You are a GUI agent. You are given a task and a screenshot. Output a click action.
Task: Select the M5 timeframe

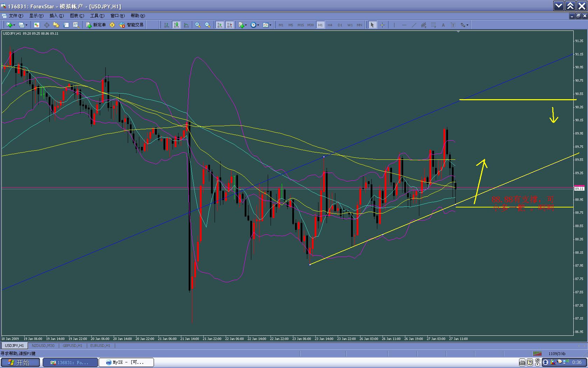[x=291, y=25]
